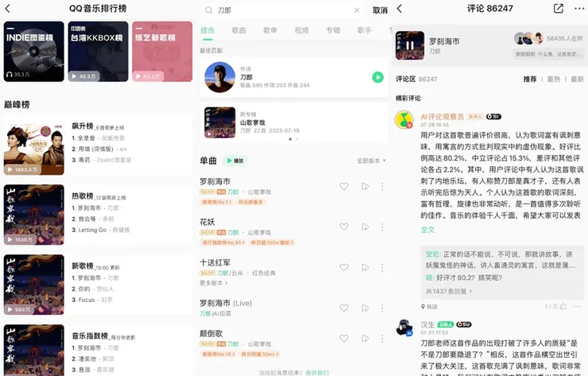Play all singles with 播放 button
This screenshot has width=588, height=376.
click(x=235, y=161)
